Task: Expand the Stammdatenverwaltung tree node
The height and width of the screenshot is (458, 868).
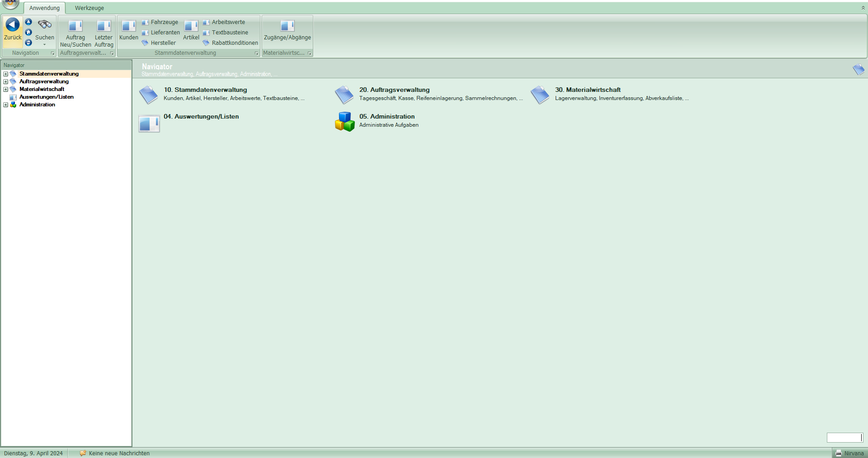Action: [6, 74]
